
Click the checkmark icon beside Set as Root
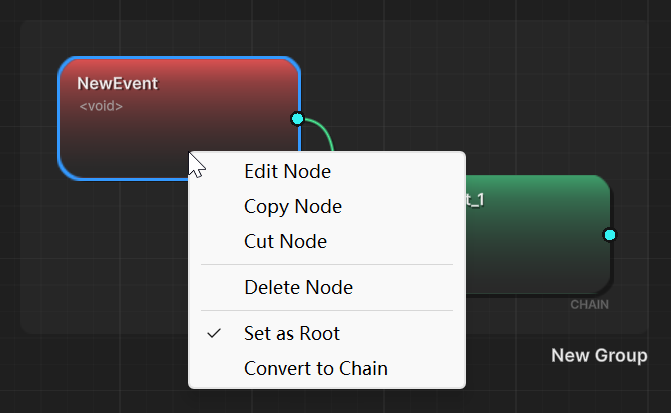point(214,334)
